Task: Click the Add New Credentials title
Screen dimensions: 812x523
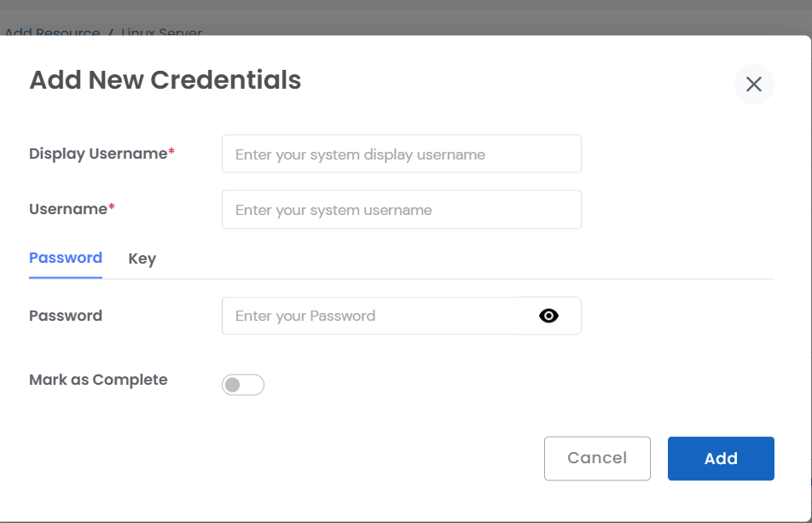Action: click(165, 79)
